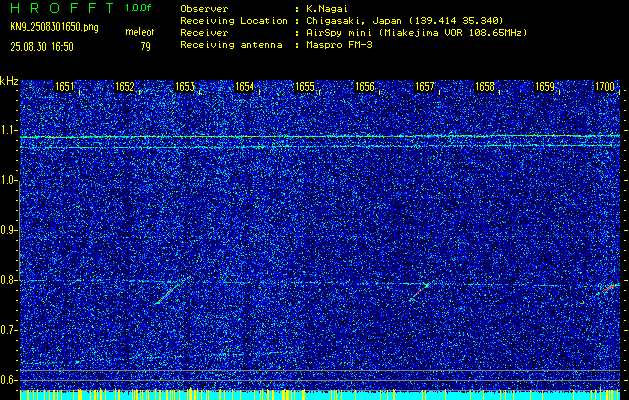Click the cyan and yellow signal level bar
Viewport: 629px width, 400px height.
[320, 395]
